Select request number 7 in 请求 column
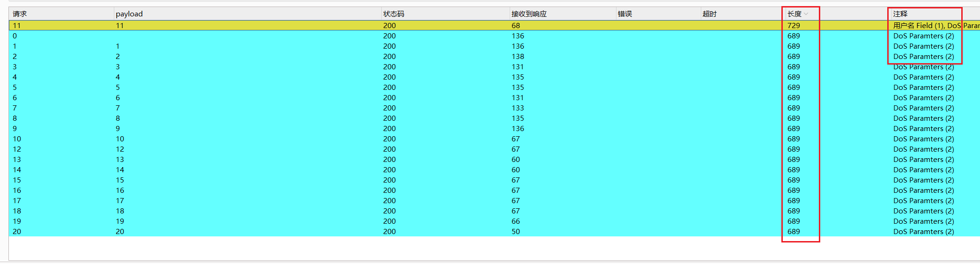Image resolution: width=980 pixels, height=264 pixels. pos(15,108)
